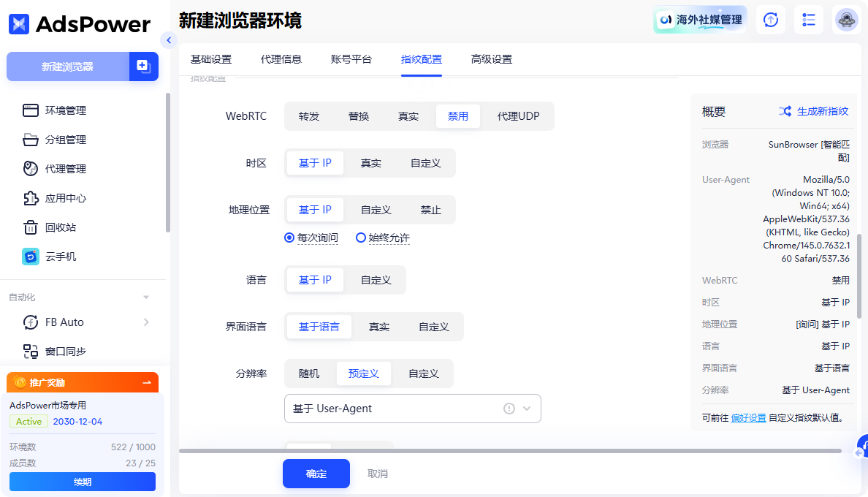Viewport: 868px width, 497px height.
Task: Click the 回收站 trash icon
Action: [x=31, y=227]
